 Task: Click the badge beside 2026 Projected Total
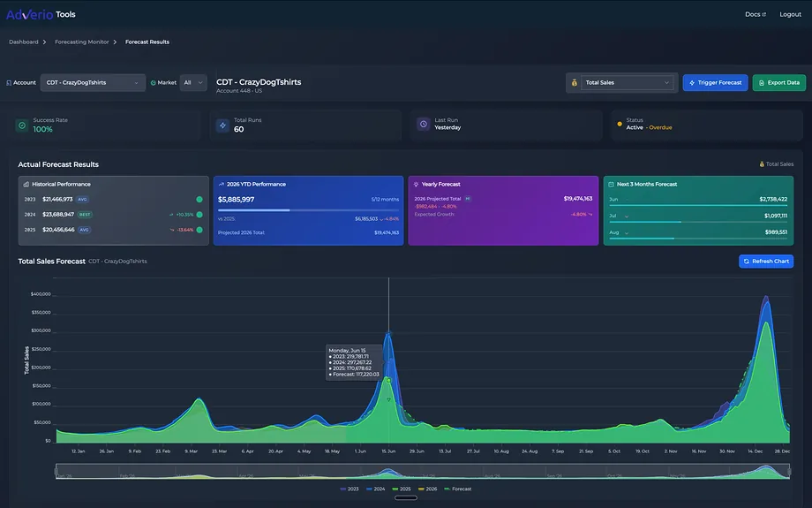coord(468,199)
